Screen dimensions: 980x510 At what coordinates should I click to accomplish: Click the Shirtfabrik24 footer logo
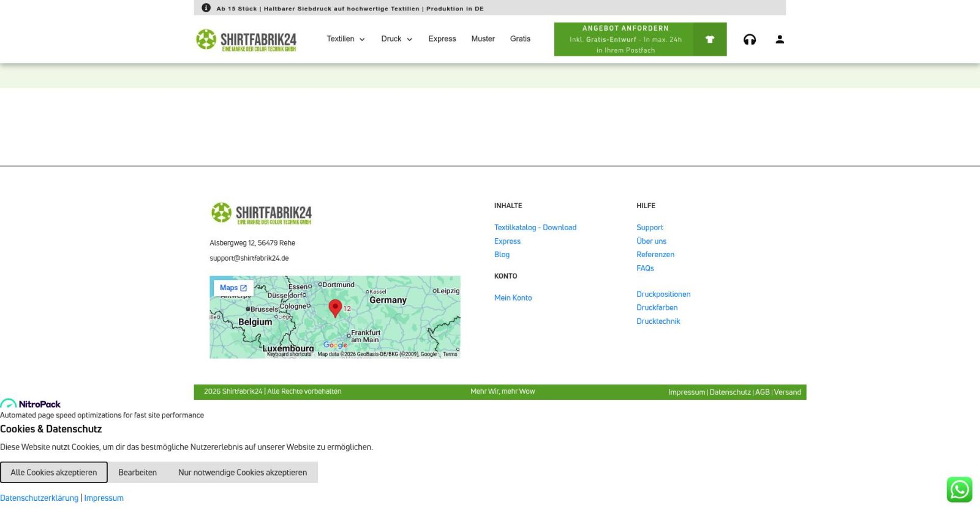262,214
